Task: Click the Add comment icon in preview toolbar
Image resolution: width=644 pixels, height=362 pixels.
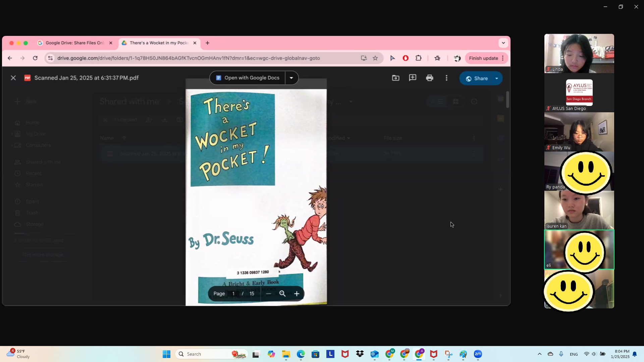Action: tap(413, 78)
